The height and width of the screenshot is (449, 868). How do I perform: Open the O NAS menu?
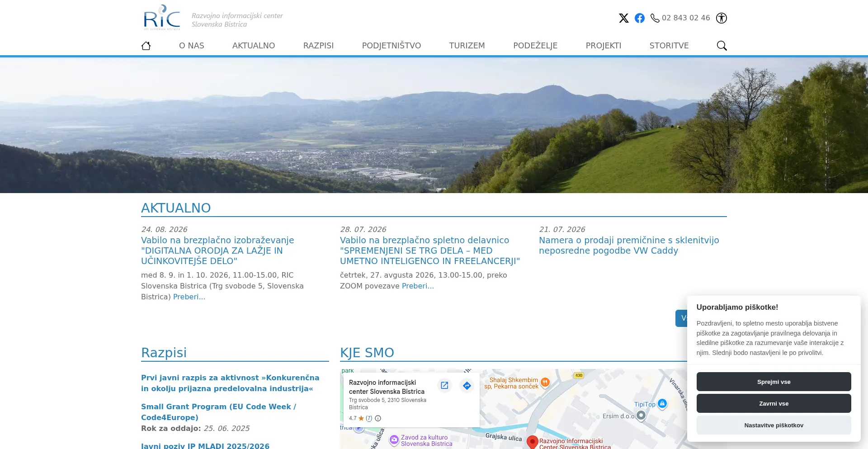point(192,46)
